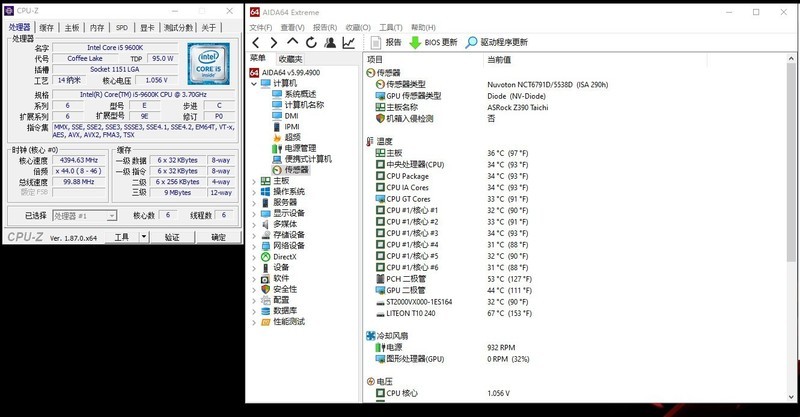Click the AIDA64 forward navigation arrow

coord(274,43)
